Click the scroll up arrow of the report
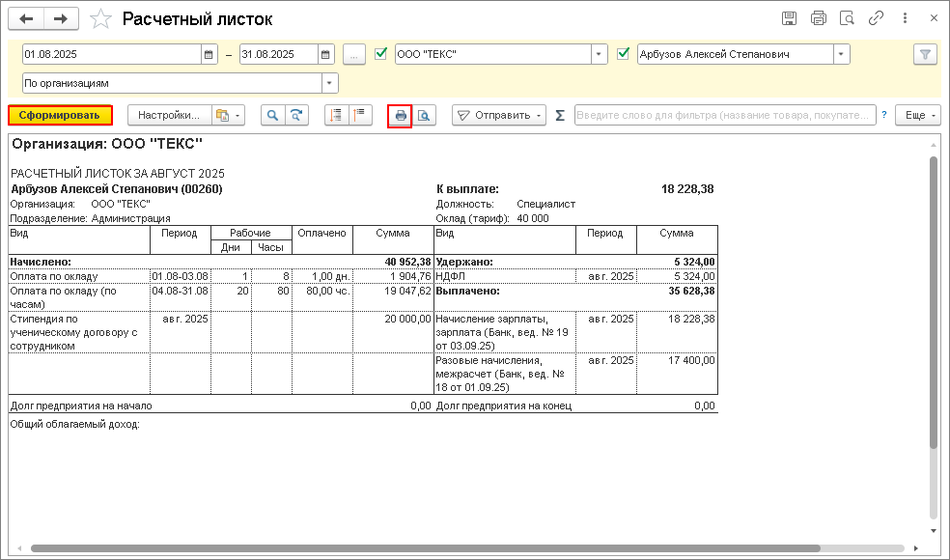 point(934,144)
